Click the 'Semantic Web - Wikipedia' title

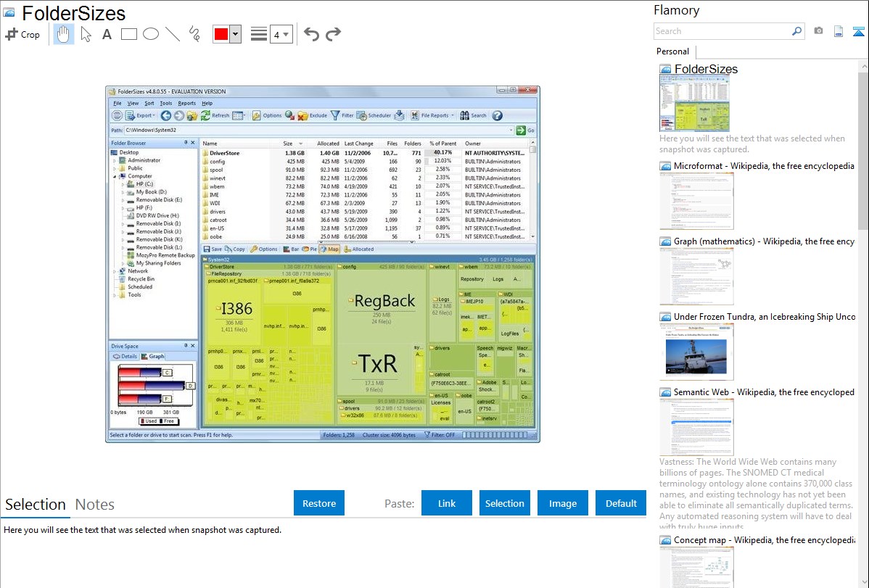coord(764,392)
